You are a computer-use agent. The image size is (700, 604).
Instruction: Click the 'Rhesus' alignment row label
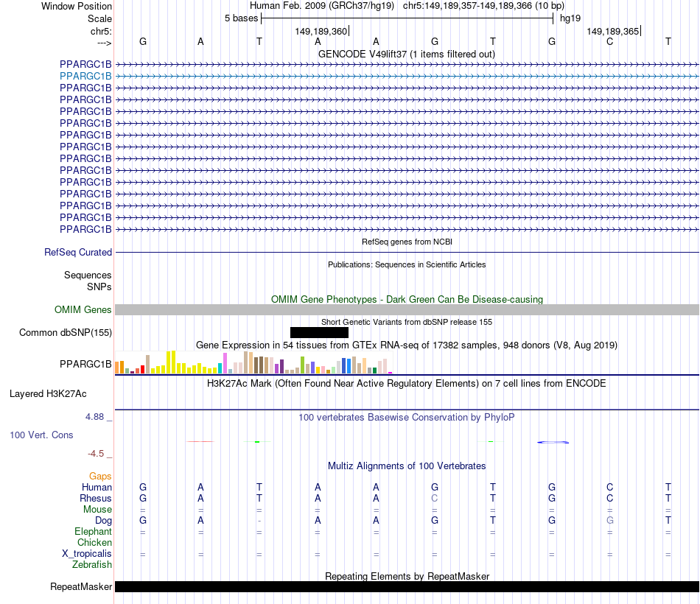[96, 498]
